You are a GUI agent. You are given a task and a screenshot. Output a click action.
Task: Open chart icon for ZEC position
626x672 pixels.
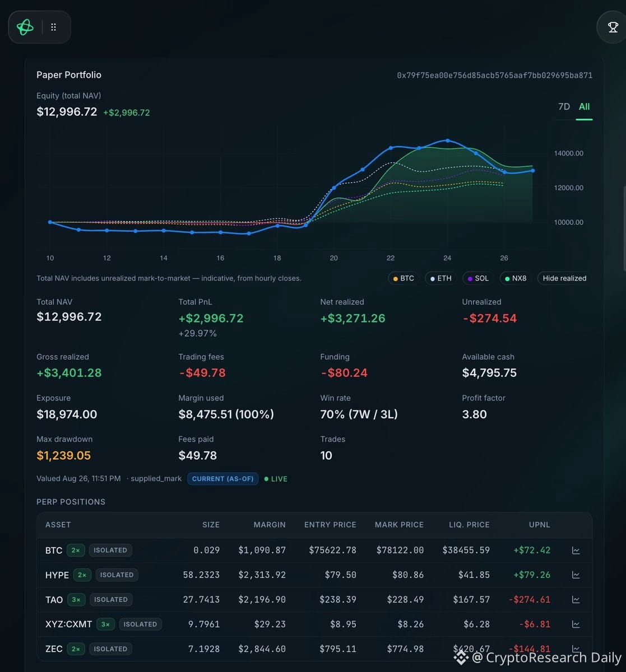click(576, 649)
